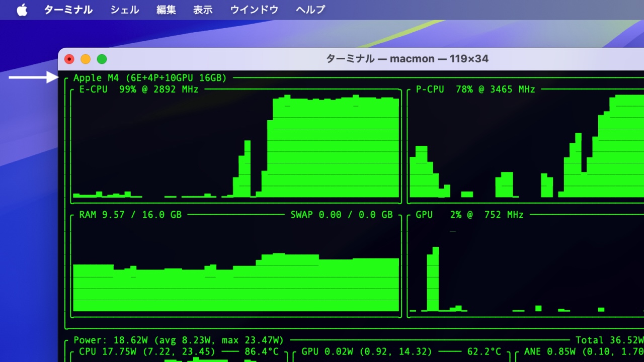Open the ターミナル application menu

68,10
